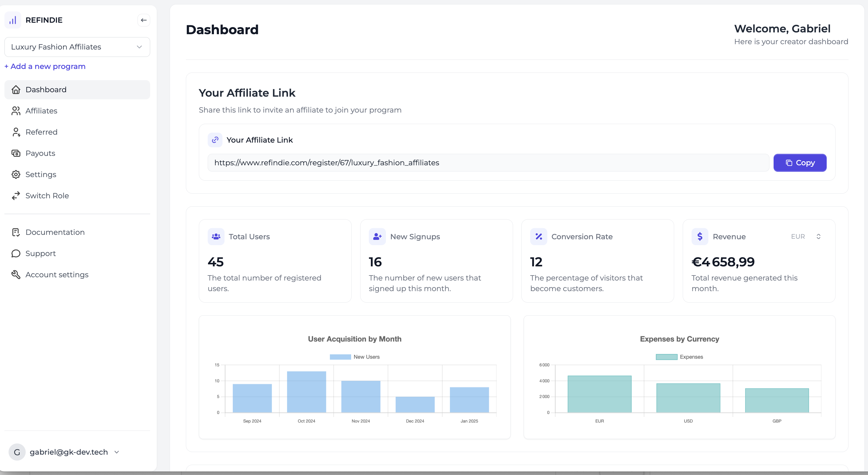
Task: Click Add a new program
Action: (x=45, y=66)
